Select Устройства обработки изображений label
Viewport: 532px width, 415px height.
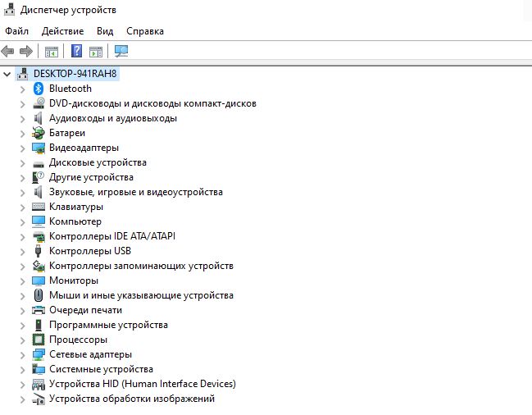click(132, 399)
